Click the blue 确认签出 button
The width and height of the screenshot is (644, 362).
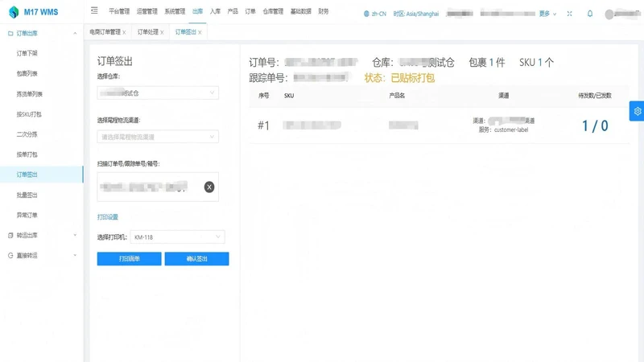(x=196, y=258)
